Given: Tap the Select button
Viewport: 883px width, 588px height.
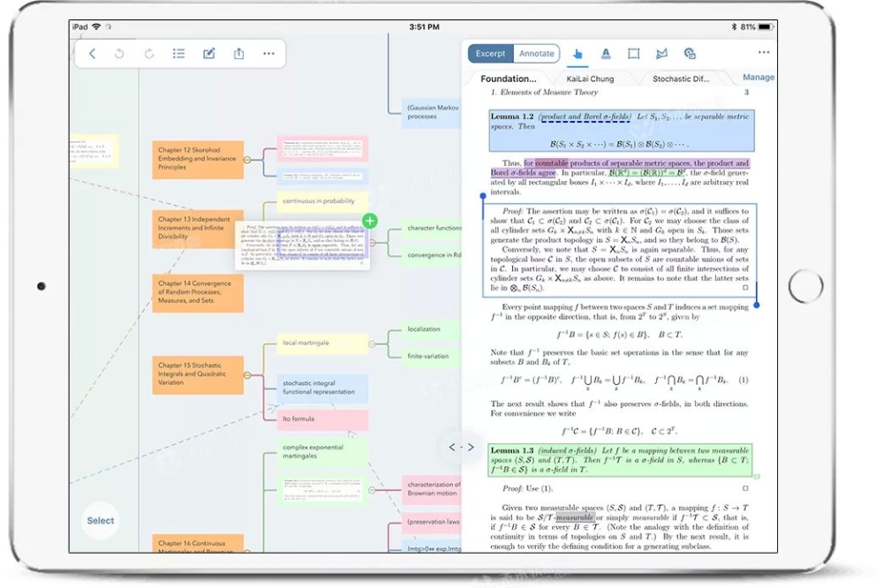Looking at the screenshot, I should point(101,520).
